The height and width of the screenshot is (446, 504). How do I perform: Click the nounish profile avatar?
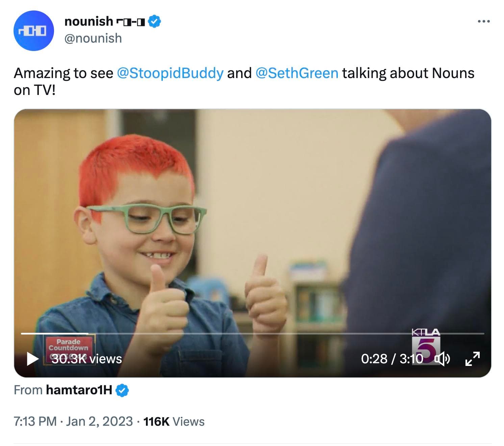tap(33, 31)
